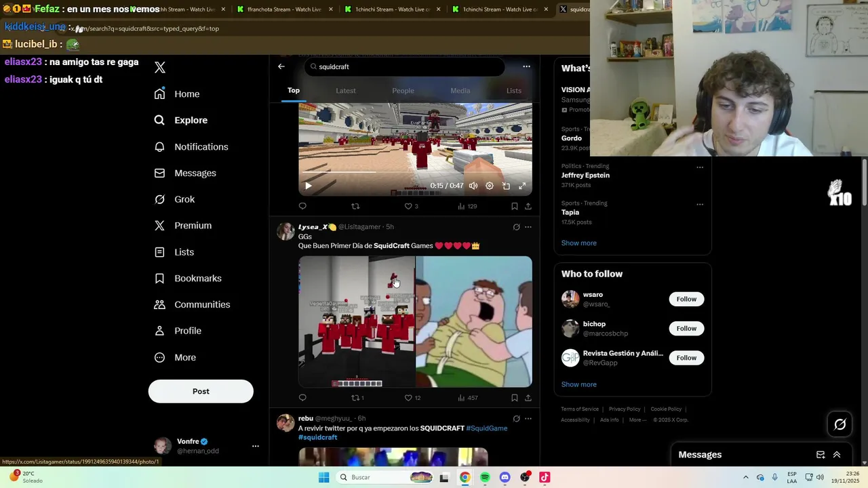Screen dimensions: 868x488
Task: Open the Peter Griffin image
Action: pyautogui.click(x=474, y=321)
